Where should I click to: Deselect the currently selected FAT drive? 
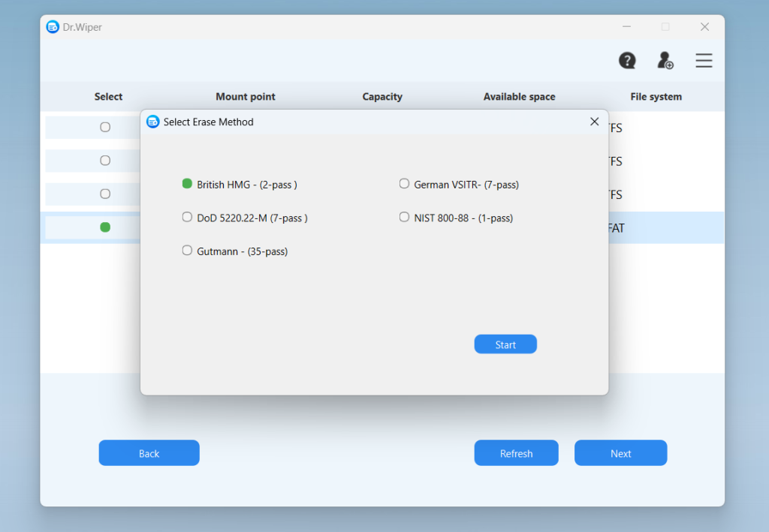coord(105,227)
